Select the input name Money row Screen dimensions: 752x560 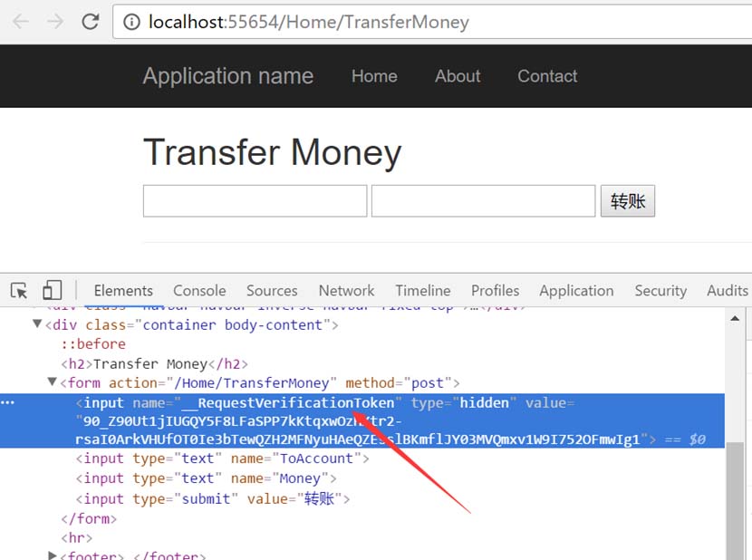click(206, 478)
